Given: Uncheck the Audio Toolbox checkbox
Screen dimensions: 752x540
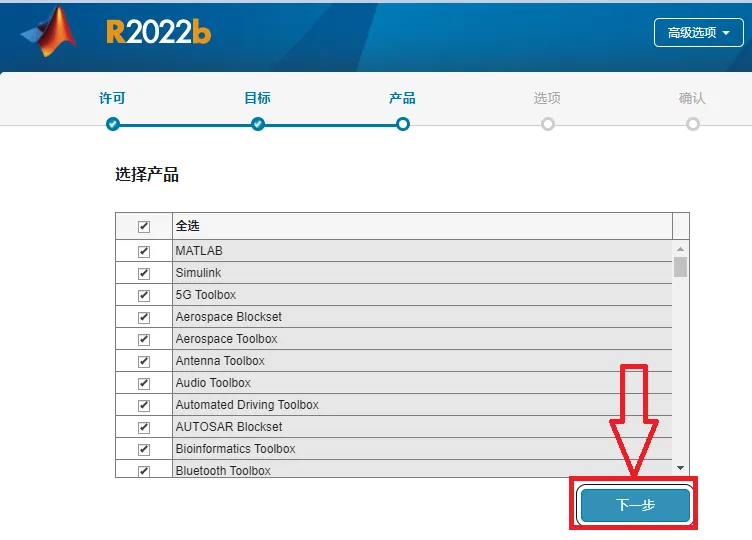Looking at the screenshot, I should tap(144, 384).
